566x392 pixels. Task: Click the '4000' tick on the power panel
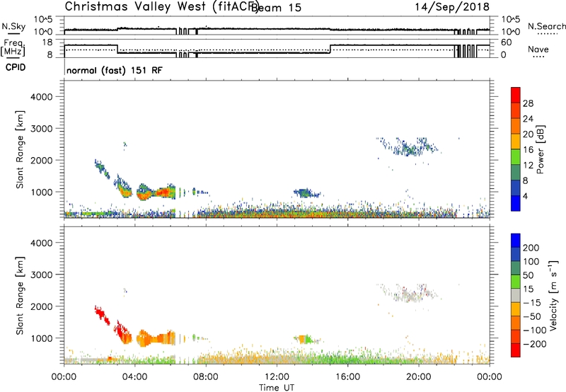(x=42, y=97)
